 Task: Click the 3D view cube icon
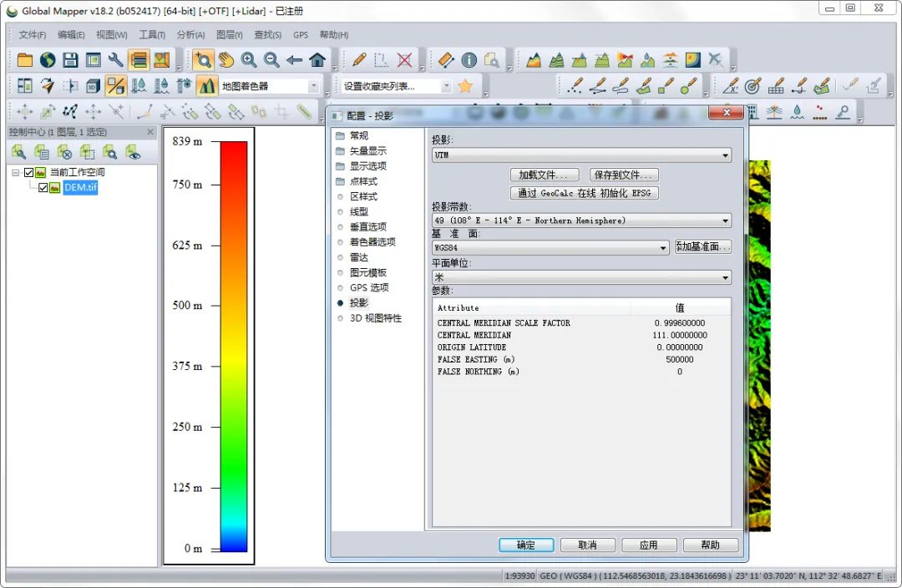tap(93, 86)
